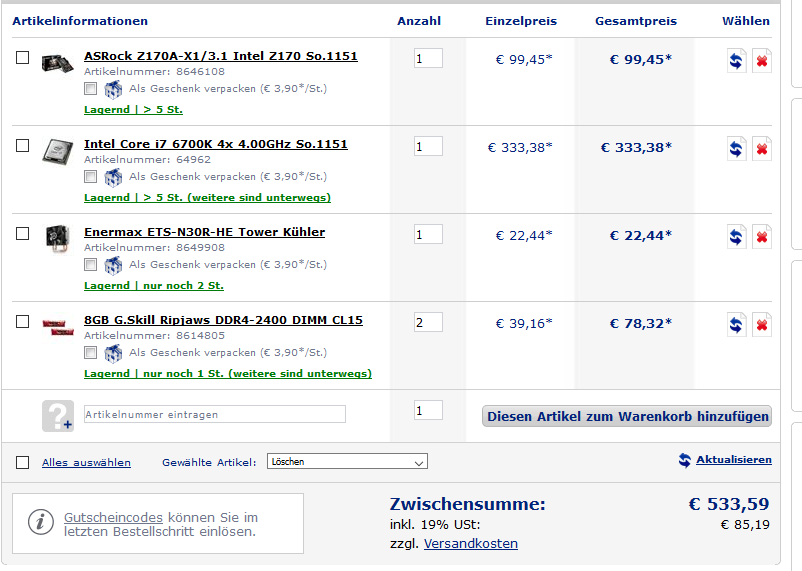
Task: Click the Zwischensumme amount € 533,59
Action: [x=728, y=504]
